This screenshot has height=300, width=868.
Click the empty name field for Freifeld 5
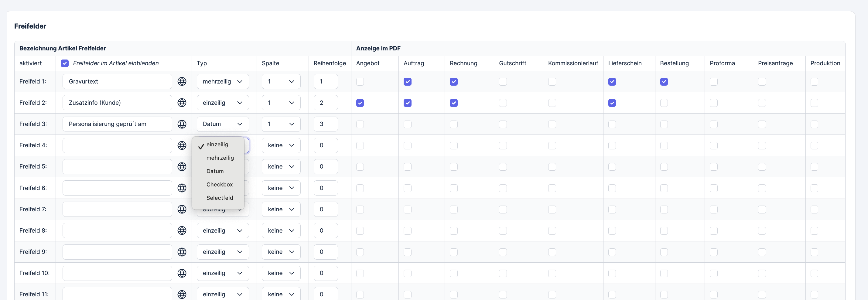coord(117,167)
